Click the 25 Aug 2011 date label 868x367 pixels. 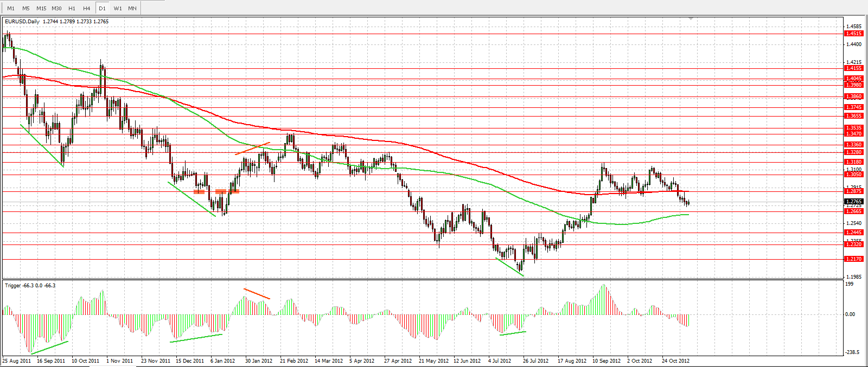pos(17,360)
